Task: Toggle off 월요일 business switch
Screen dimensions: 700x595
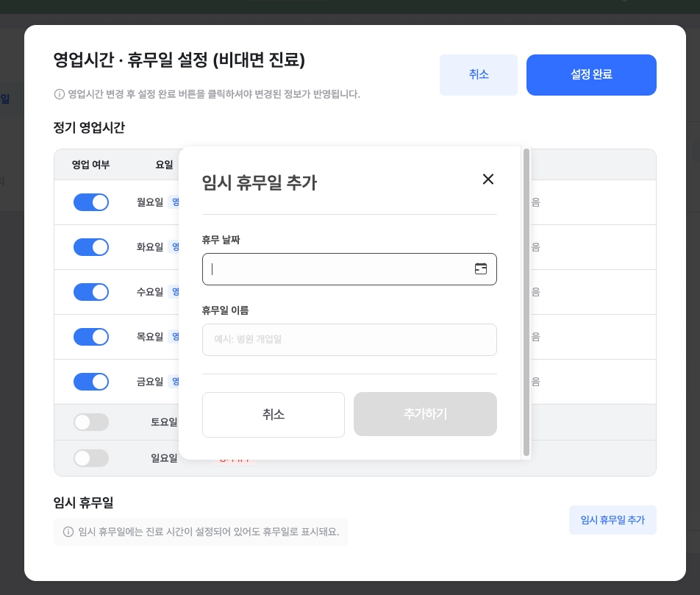Action: [91, 202]
